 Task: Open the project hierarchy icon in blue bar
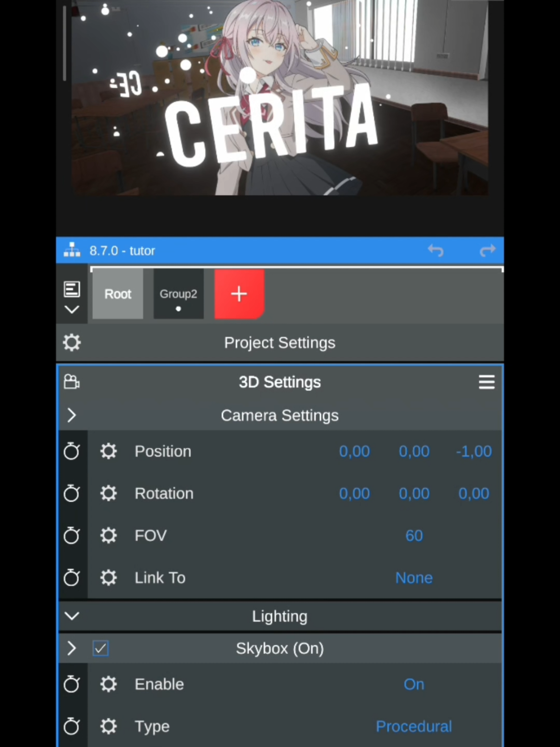coord(72,250)
